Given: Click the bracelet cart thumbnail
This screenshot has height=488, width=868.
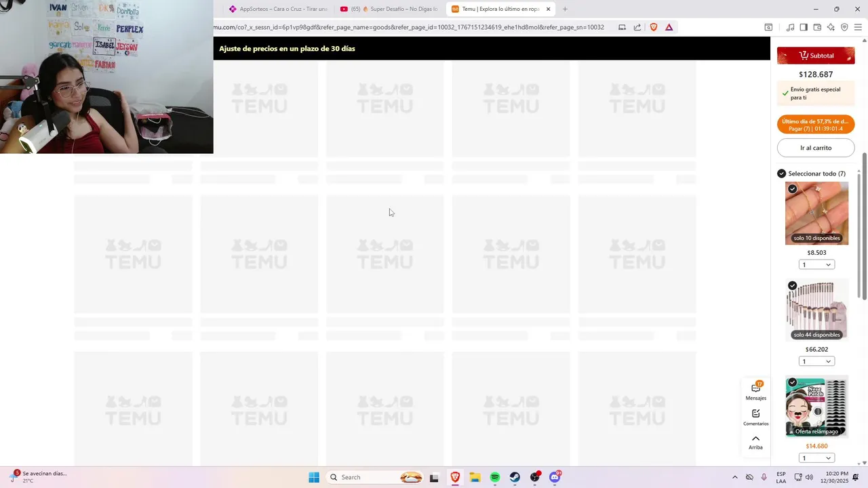Looking at the screenshot, I should click(816, 213).
